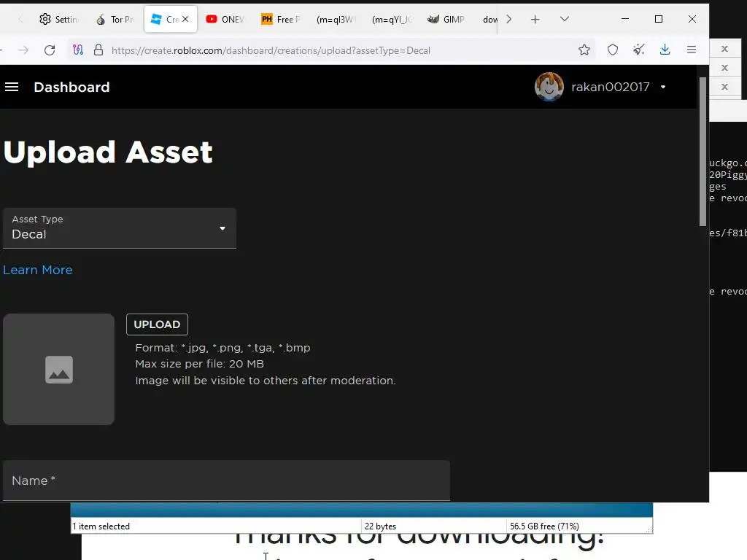Reload the page with the refresh icon
Screen dimensions: 747x560
point(50,50)
